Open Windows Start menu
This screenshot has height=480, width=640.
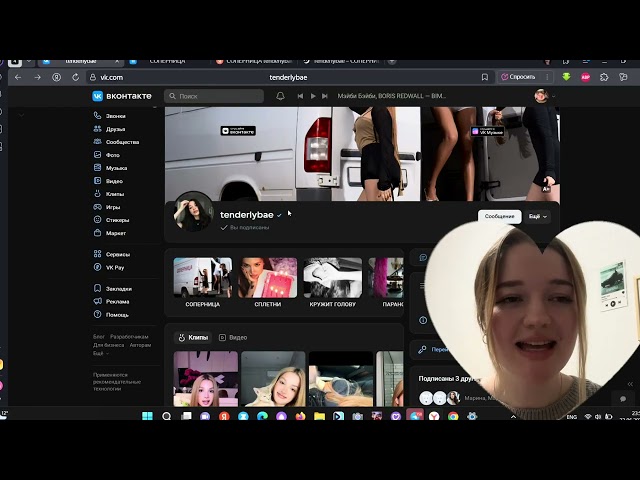[147, 416]
